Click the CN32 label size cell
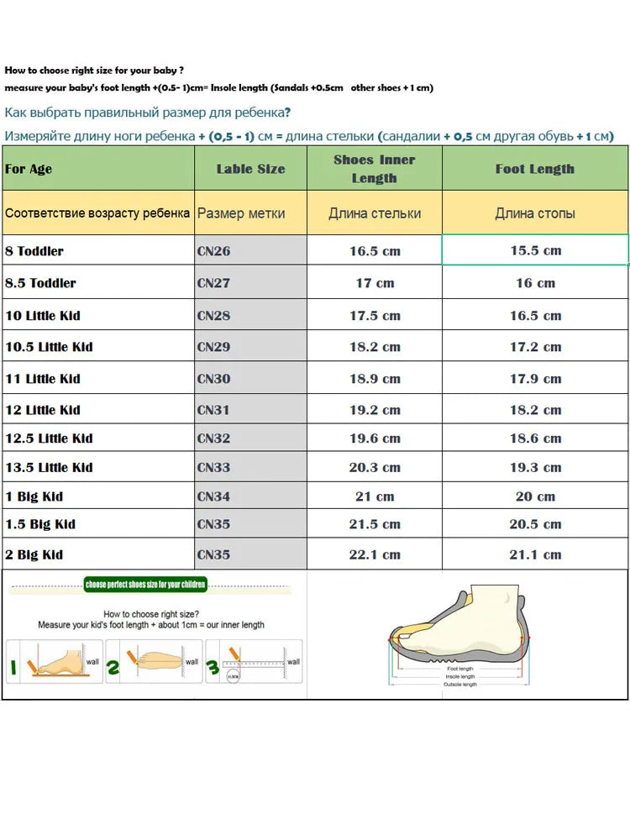The image size is (630, 840). 250,438
